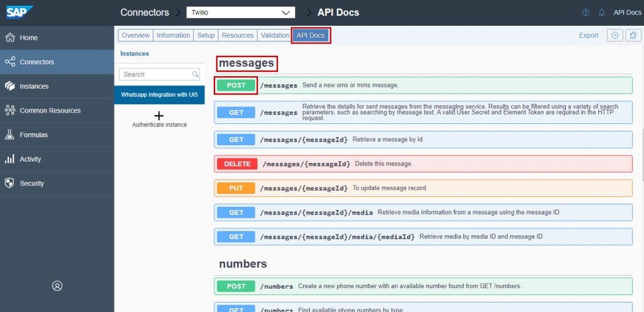The height and width of the screenshot is (312, 644).
Task: Click the Instances icon in sidebar
Action: pos(10,86)
